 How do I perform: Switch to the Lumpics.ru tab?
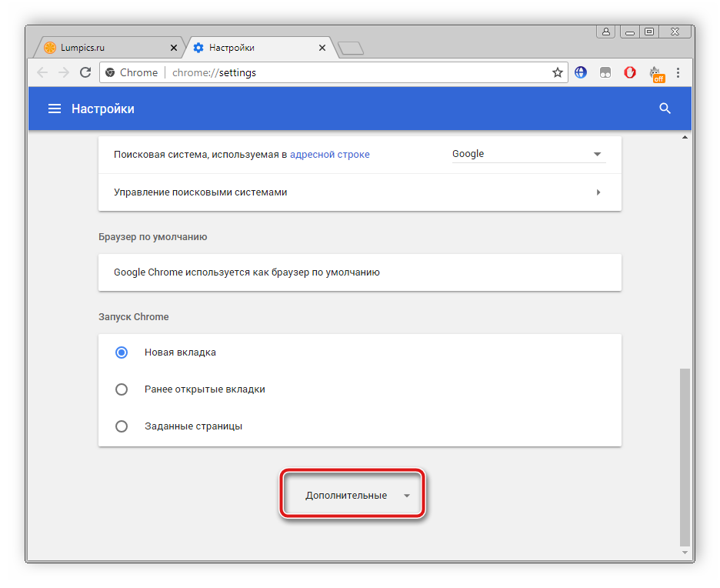106,48
